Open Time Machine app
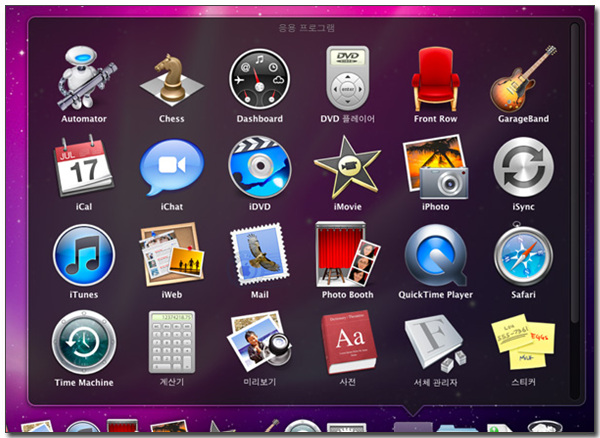Image resolution: width=600 pixels, height=438 pixels. click(84, 343)
